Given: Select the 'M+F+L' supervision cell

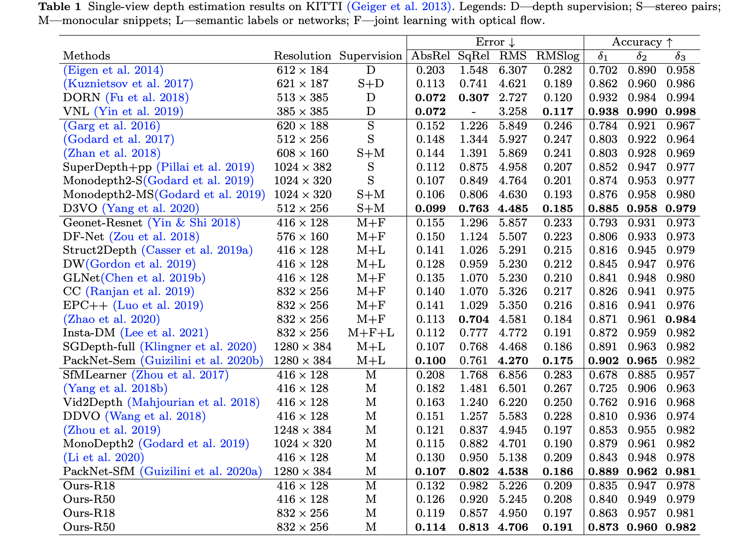Looking at the screenshot, I should 371,333.
